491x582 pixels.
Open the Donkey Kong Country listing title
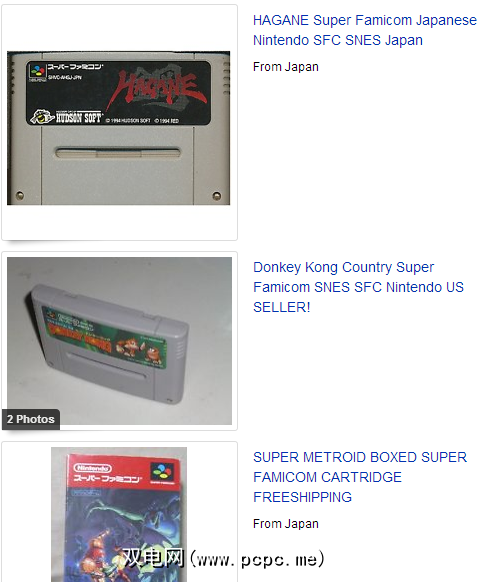tap(358, 287)
